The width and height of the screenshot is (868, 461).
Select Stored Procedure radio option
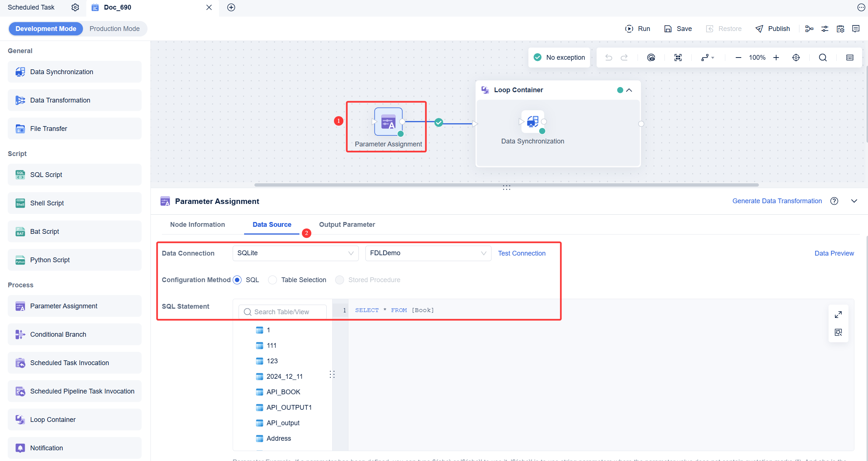340,280
